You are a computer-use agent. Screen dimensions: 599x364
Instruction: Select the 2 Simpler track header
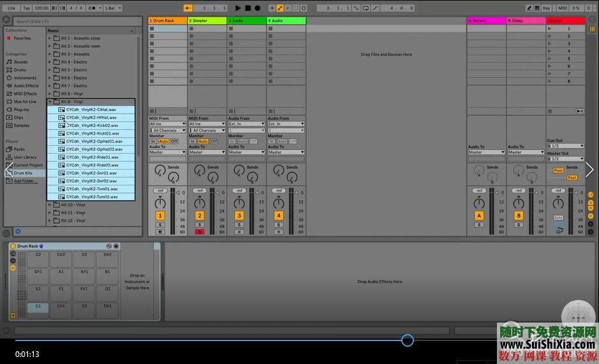point(207,20)
